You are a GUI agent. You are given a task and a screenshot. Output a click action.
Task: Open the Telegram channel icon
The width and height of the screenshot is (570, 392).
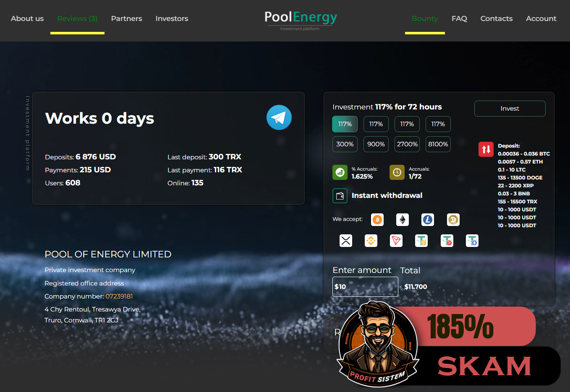click(279, 117)
